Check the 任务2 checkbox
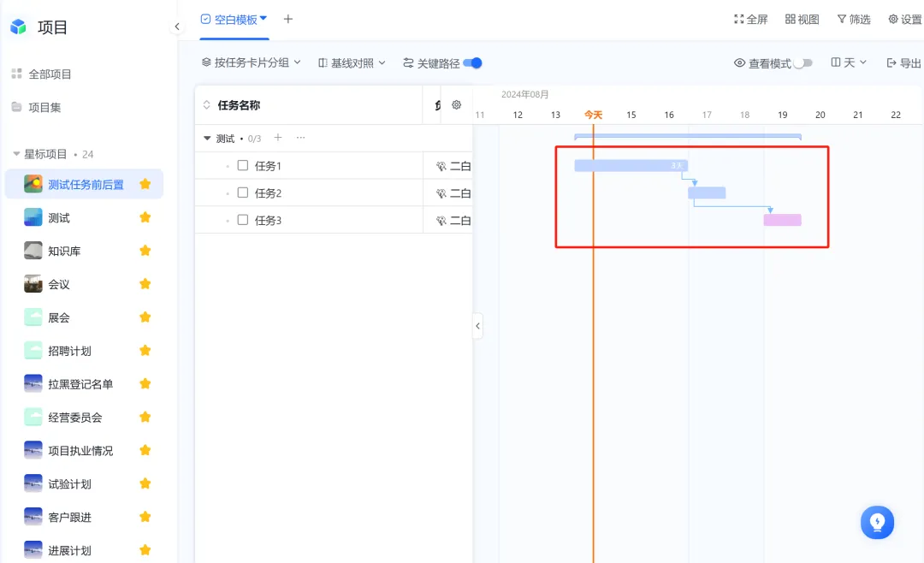The height and width of the screenshot is (563, 924). [x=243, y=193]
